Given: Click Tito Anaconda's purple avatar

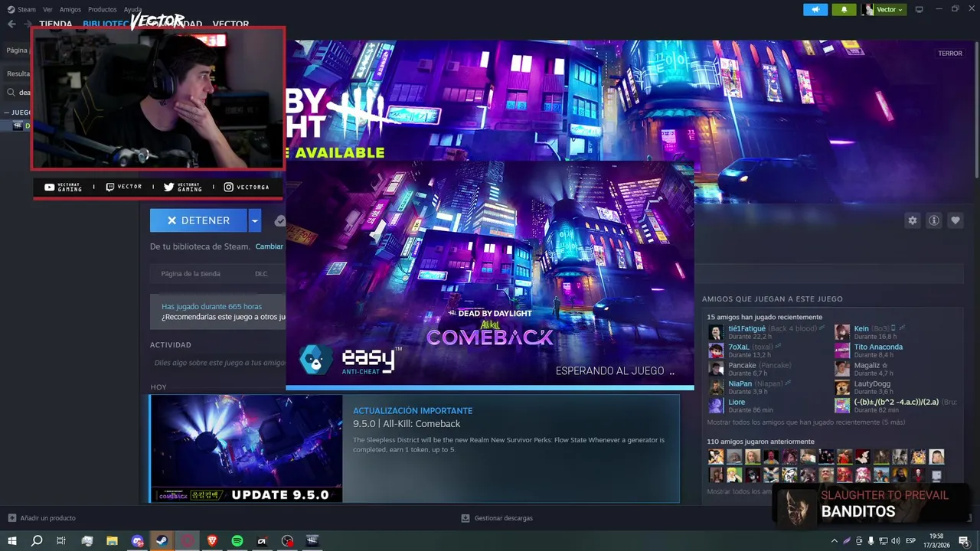Looking at the screenshot, I should tap(842, 350).
